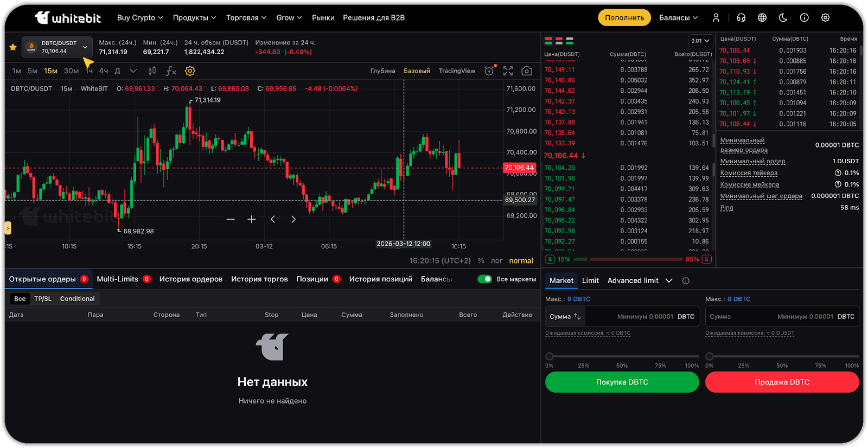The width and height of the screenshot is (868, 448).
Task: Click the chart screenshot camera icon
Action: click(526, 71)
